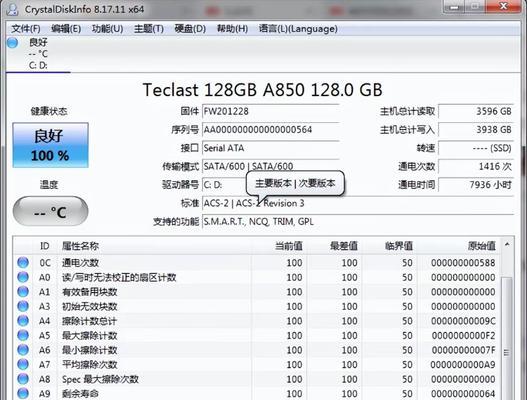Click the status orb for row A0
Screen dimensions: 527x400
coord(23,277)
